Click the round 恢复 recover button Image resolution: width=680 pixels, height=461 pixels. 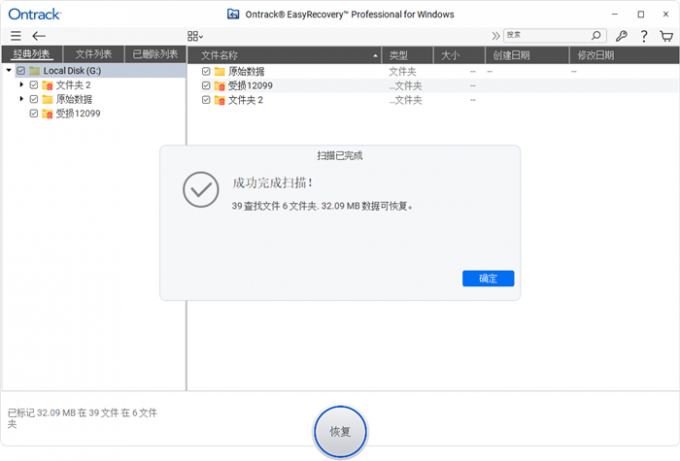click(340, 432)
